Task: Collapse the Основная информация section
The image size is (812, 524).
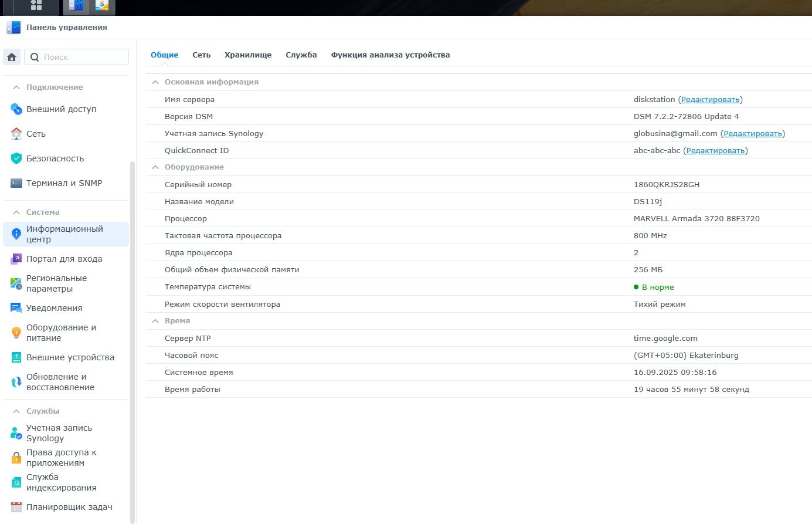Action: pos(155,82)
